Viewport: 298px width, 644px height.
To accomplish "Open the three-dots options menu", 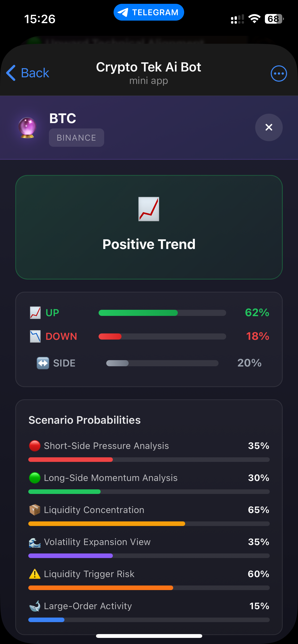I will pyautogui.click(x=279, y=73).
